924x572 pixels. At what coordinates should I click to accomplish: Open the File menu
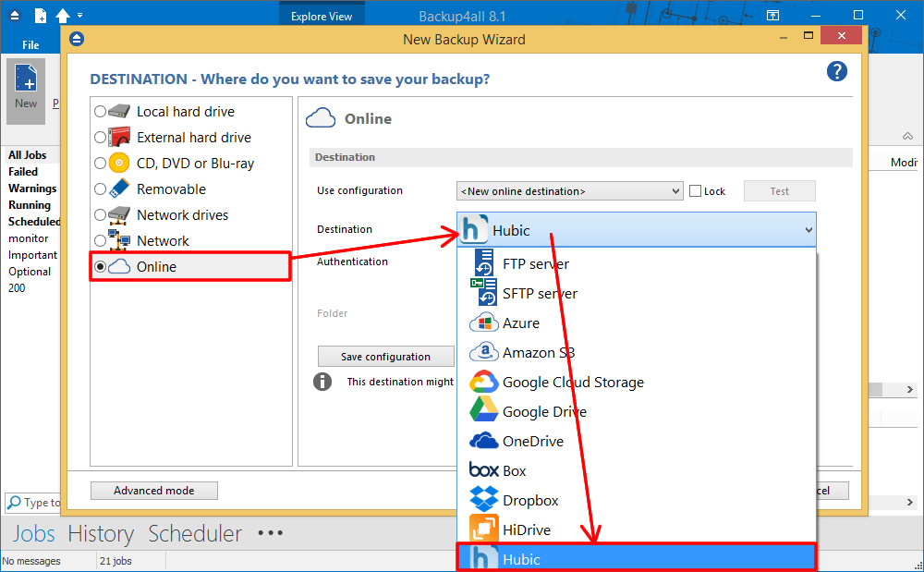[x=30, y=45]
